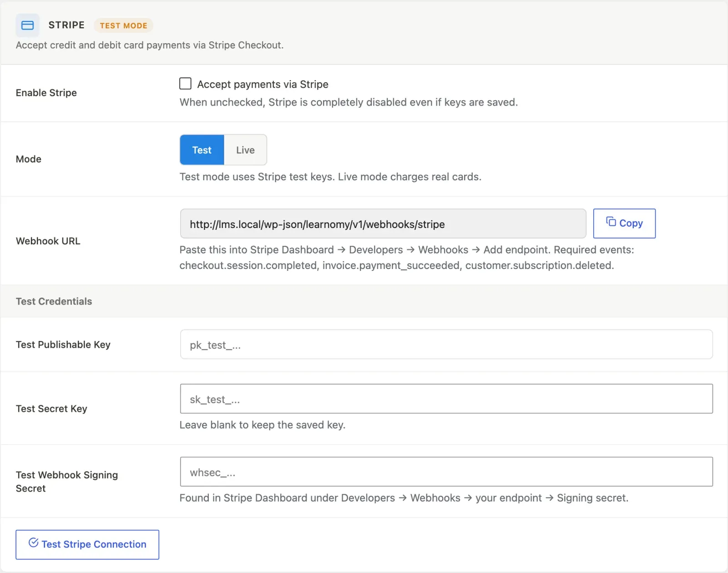
Task: Click the Test Secret Key label
Action: point(51,409)
